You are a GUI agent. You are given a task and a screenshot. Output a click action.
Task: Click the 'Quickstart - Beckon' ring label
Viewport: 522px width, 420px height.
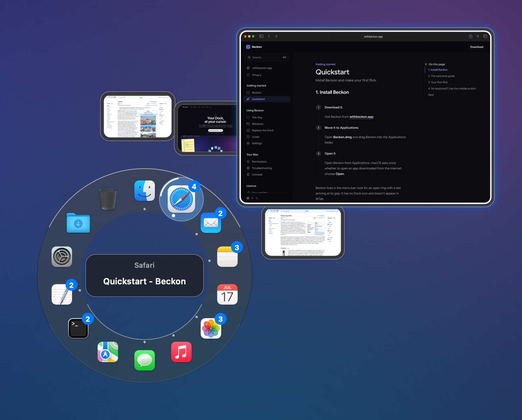[144, 282]
